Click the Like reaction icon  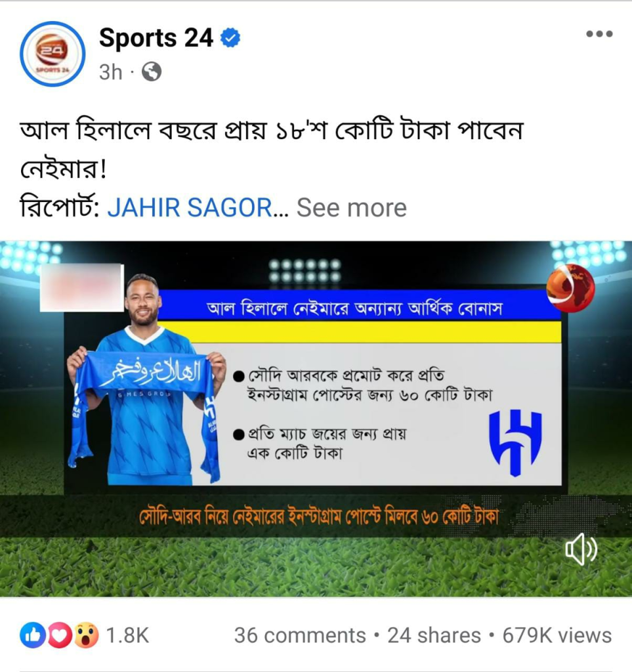coord(33,635)
